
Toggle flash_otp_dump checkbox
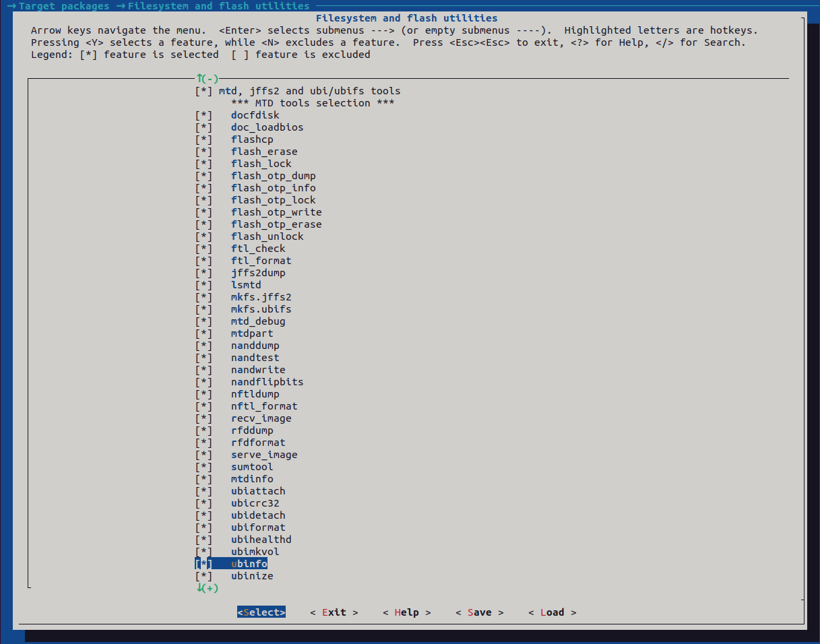click(x=203, y=176)
